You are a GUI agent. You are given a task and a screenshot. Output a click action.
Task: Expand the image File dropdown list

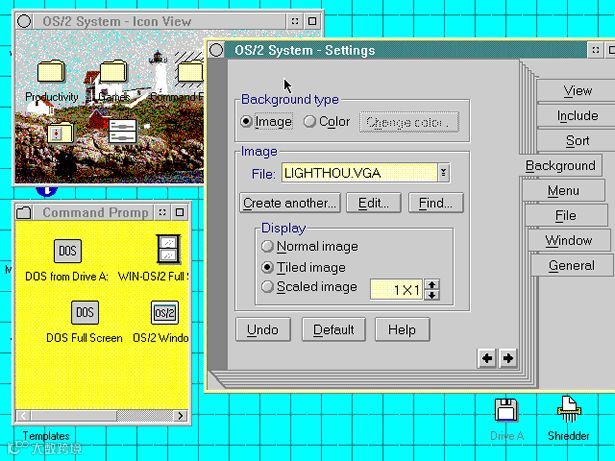[x=444, y=173]
